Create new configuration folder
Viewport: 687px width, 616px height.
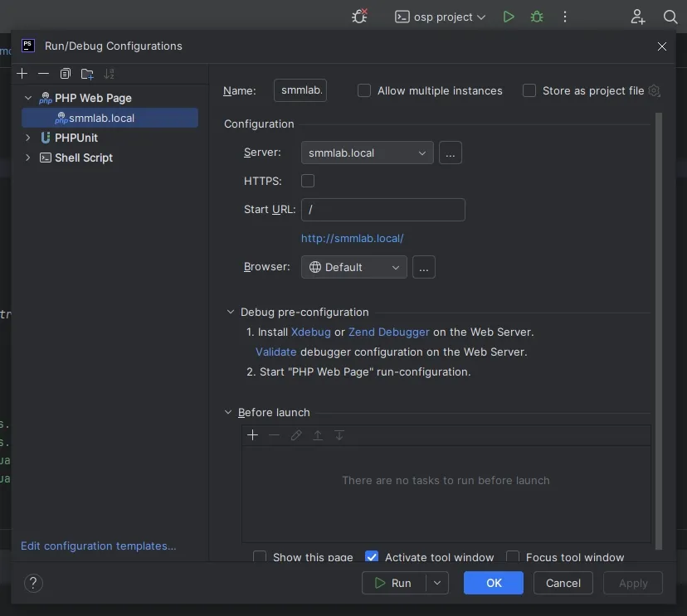[87, 74]
